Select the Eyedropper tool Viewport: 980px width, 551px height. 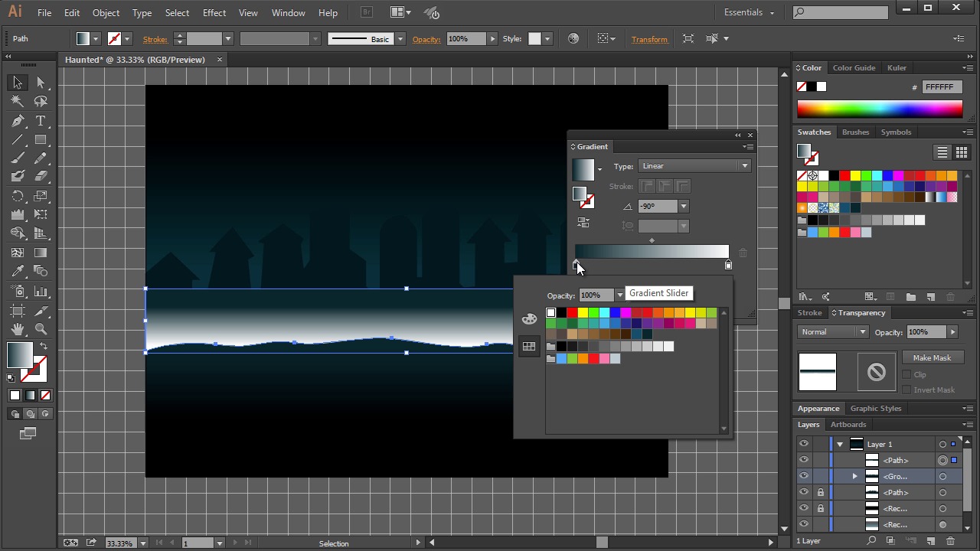(18, 271)
